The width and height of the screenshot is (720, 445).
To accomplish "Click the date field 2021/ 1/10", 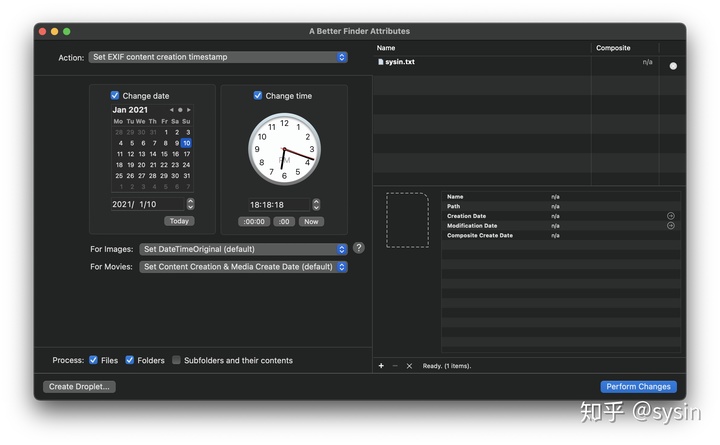I will 147,204.
